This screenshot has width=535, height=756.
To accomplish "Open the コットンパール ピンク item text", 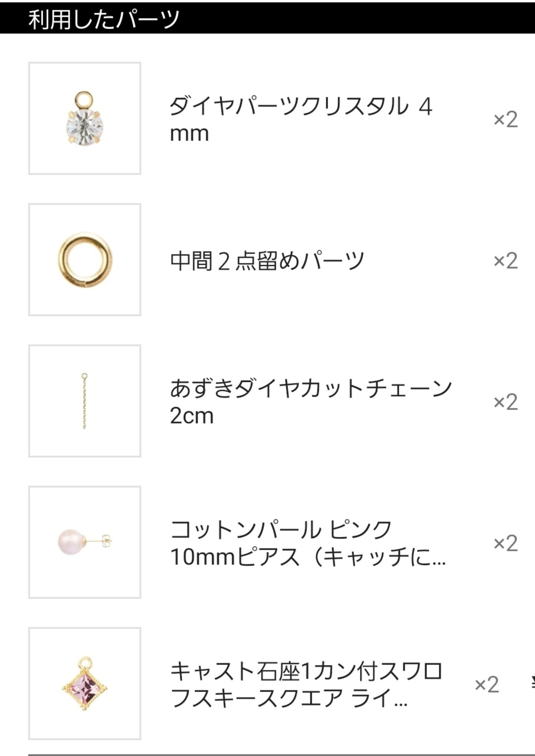I will point(281,529).
